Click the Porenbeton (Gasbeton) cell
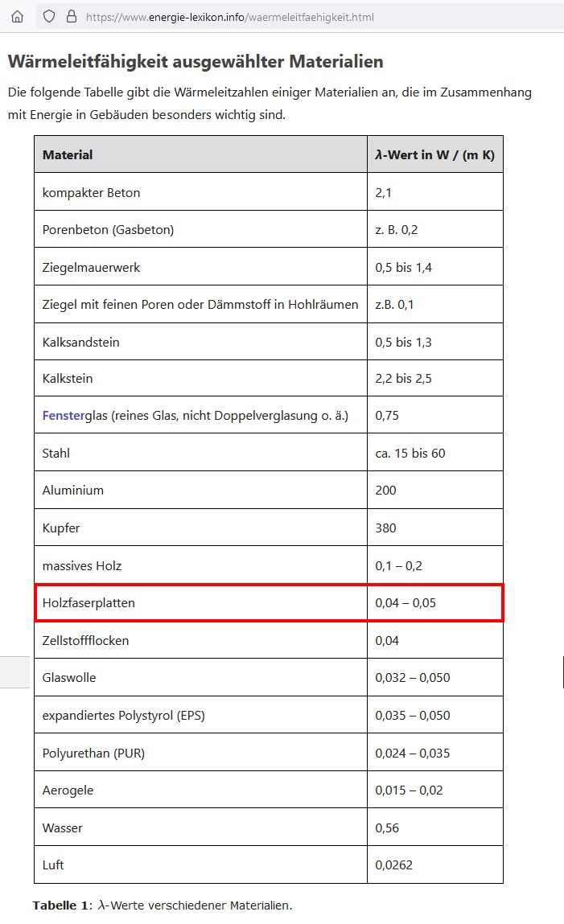This screenshot has width=564, height=924. [x=200, y=230]
